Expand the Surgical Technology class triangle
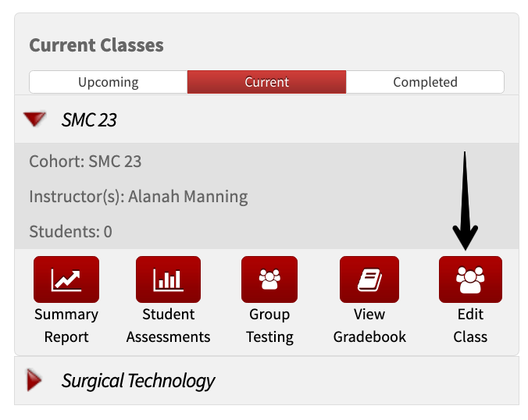The width and height of the screenshot is (528, 420). pyautogui.click(x=34, y=380)
